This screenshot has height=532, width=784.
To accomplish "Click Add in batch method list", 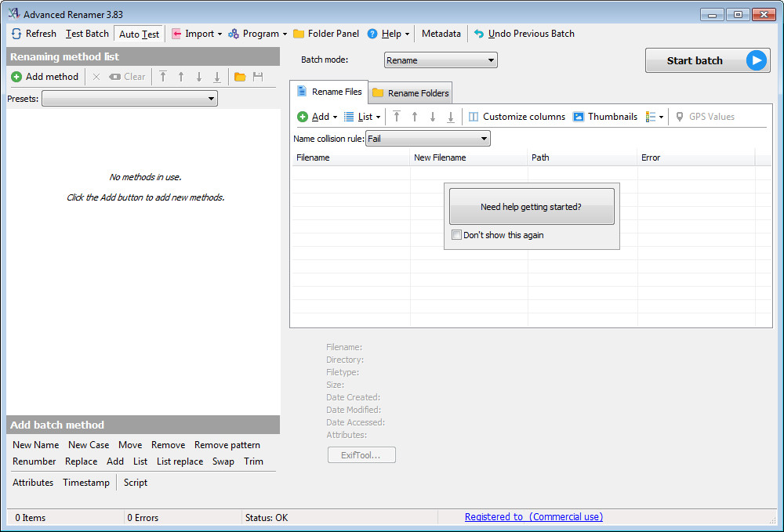I will pyautogui.click(x=115, y=461).
